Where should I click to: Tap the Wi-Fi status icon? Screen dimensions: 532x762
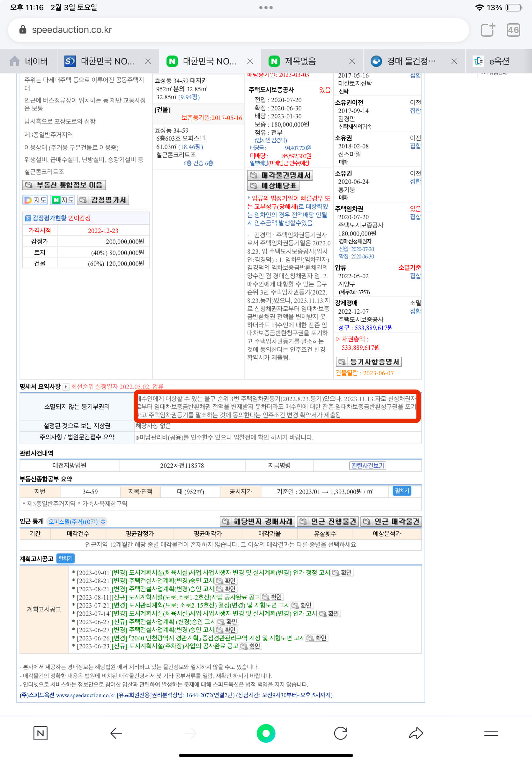tap(479, 8)
